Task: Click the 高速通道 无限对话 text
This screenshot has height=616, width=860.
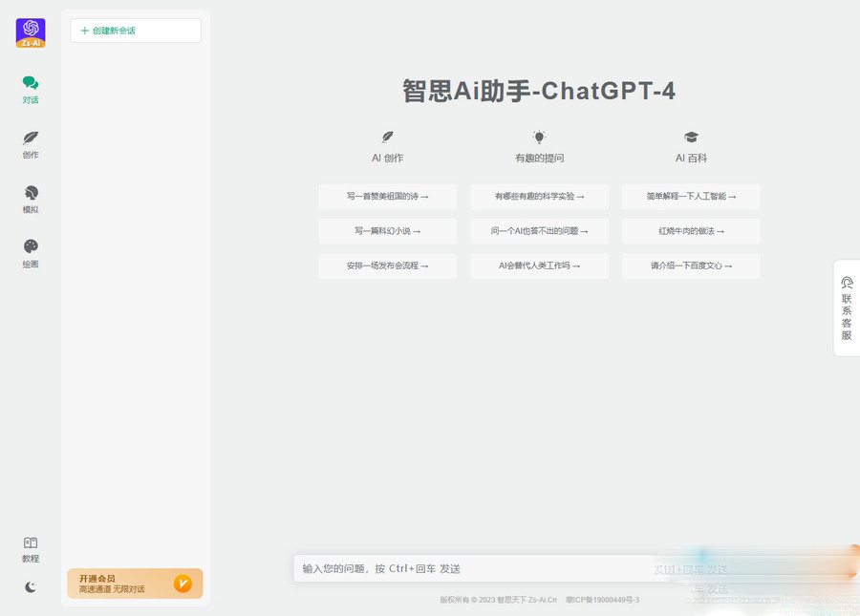Action: [112, 589]
